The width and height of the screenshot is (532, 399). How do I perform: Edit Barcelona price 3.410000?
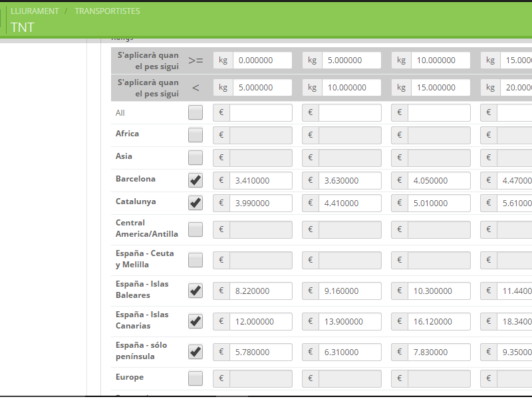[x=261, y=180]
